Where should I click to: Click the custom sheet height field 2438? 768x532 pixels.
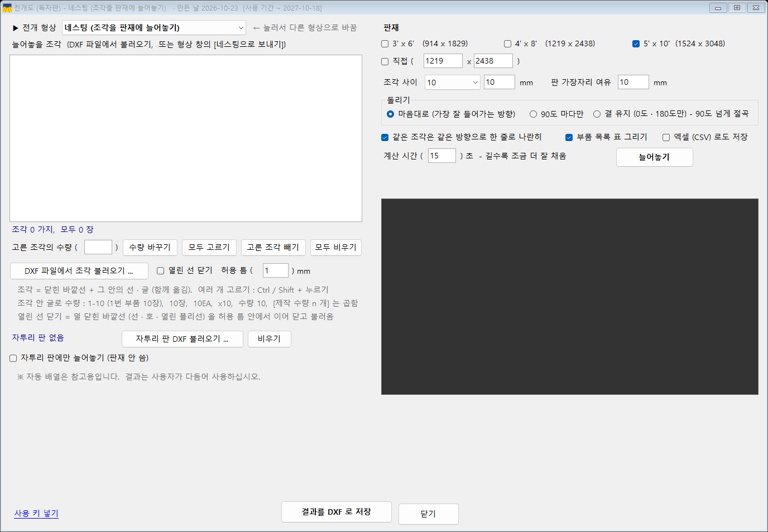(493, 61)
